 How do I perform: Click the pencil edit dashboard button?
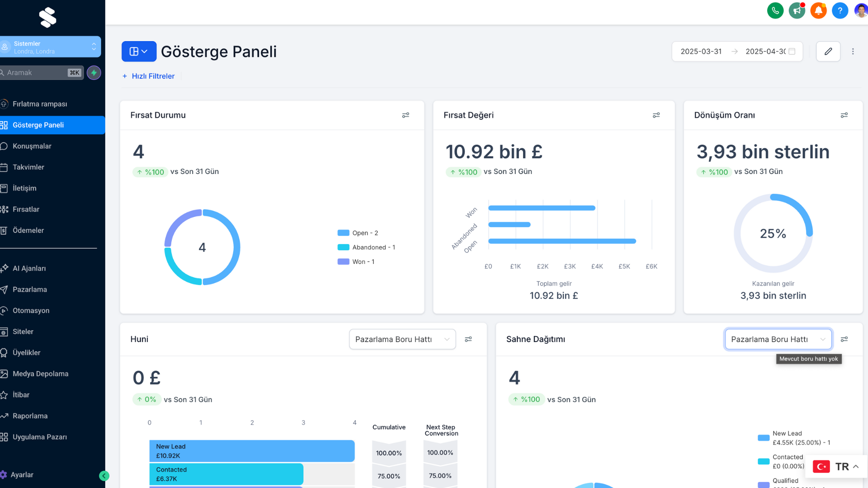click(x=828, y=52)
